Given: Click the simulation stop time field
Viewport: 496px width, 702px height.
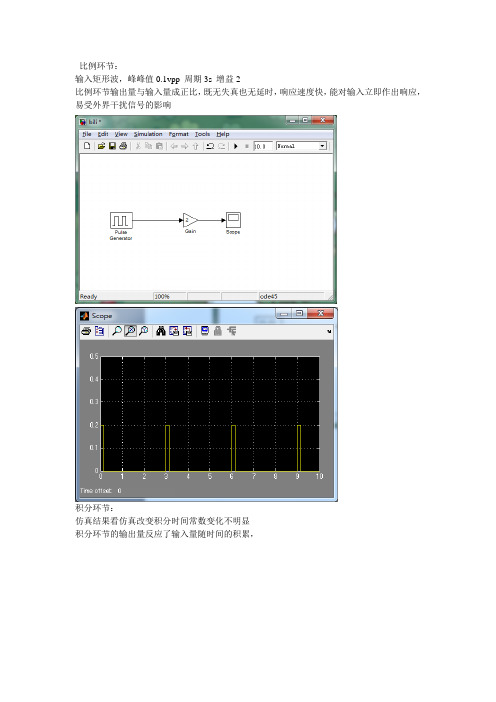Looking at the screenshot, I should click(263, 146).
